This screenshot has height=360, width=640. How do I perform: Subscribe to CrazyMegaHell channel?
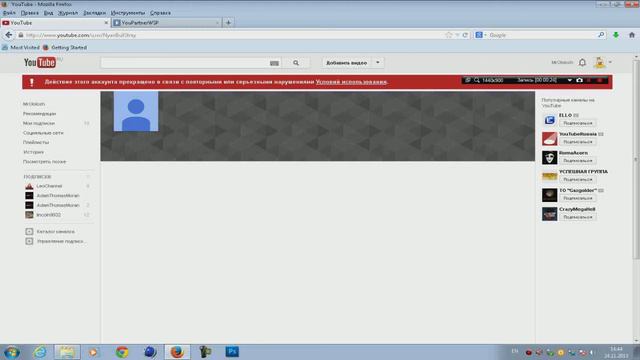pyautogui.click(x=578, y=217)
